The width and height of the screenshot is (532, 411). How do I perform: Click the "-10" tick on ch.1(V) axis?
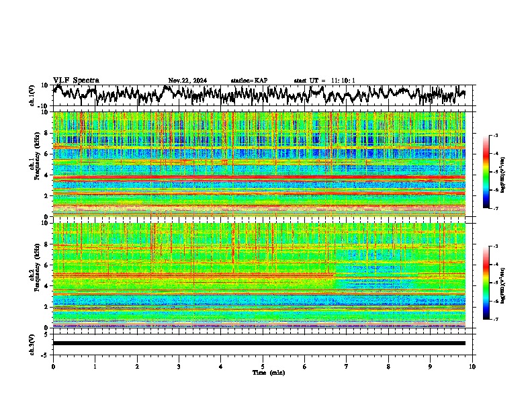44,106
